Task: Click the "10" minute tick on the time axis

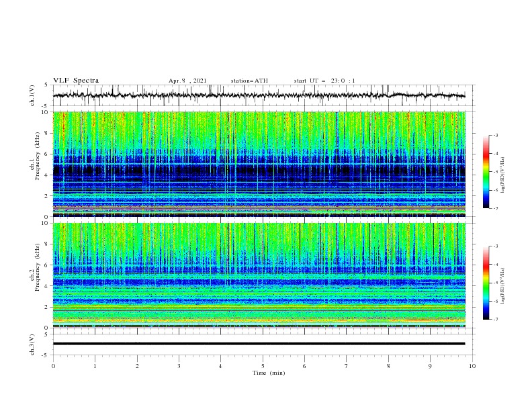Action: click(472, 366)
